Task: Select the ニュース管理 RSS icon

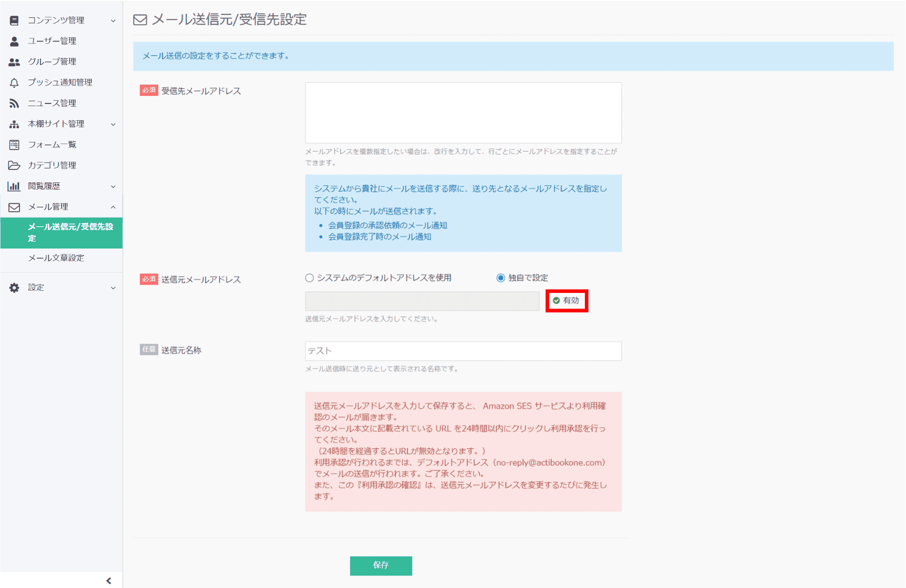Action: tap(14, 103)
